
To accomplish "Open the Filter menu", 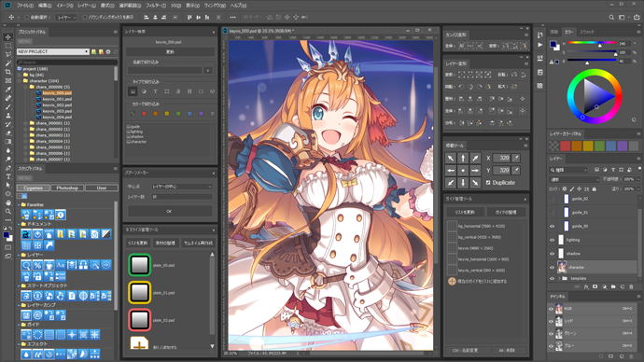I will (x=156, y=6).
